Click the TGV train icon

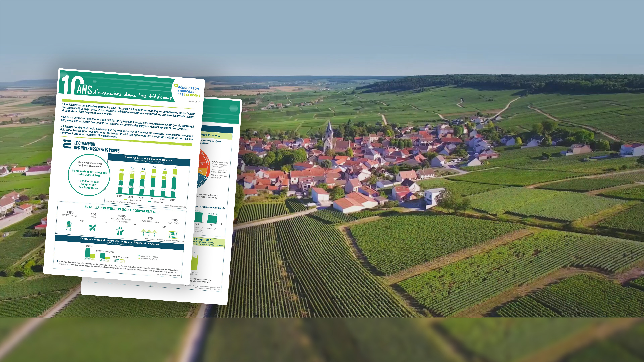69,226
